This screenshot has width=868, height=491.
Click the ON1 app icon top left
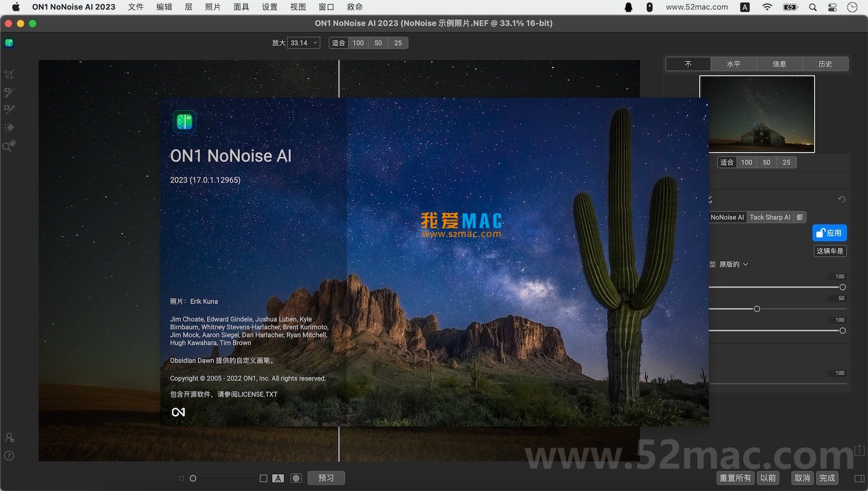click(x=9, y=43)
